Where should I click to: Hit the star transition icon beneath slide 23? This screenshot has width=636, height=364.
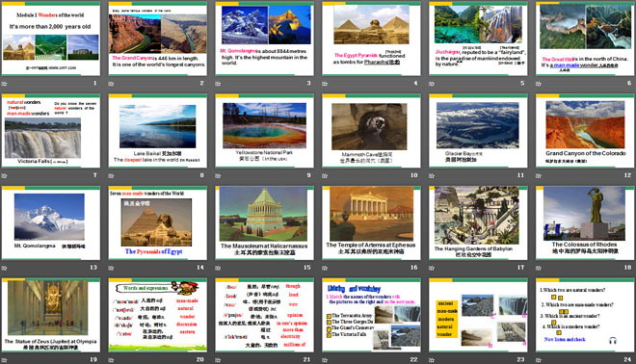[x=432, y=360]
